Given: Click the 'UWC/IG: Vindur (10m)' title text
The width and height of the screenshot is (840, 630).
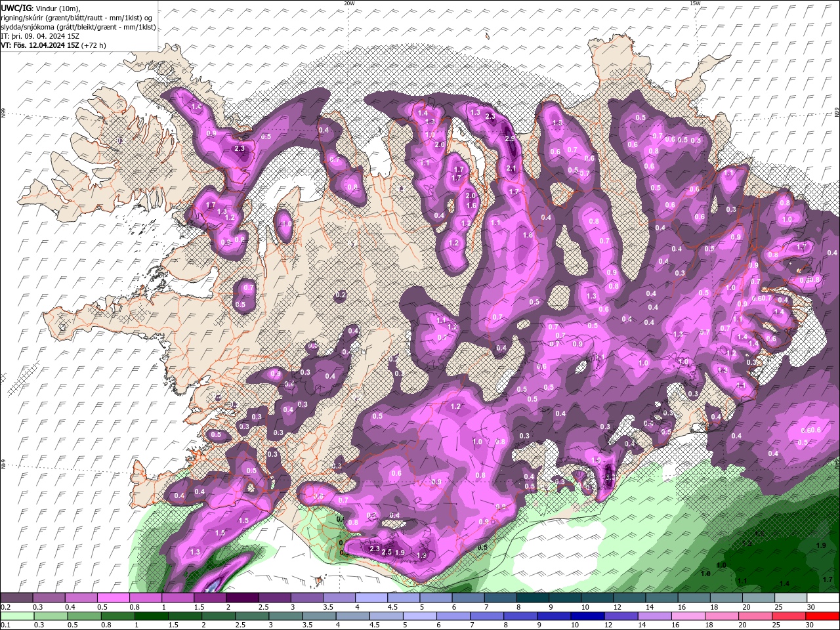Looking at the screenshot, I should click(x=41, y=8).
